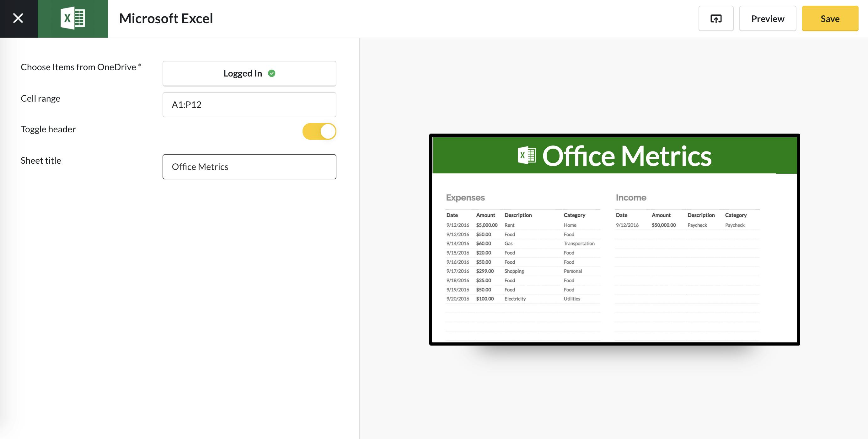868x439 pixels.
Task: Click the '$50,000.00' income amount cell
Action: pos(663,225)
